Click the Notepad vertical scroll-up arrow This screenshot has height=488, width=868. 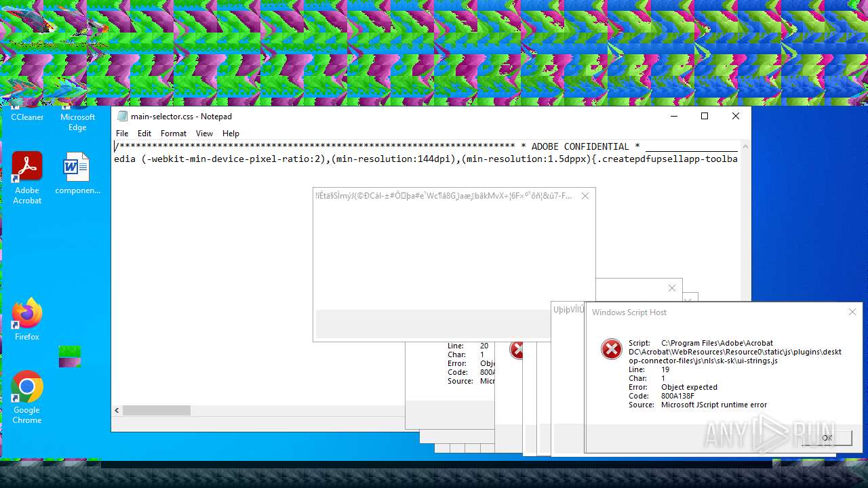[x=745, y=146]
